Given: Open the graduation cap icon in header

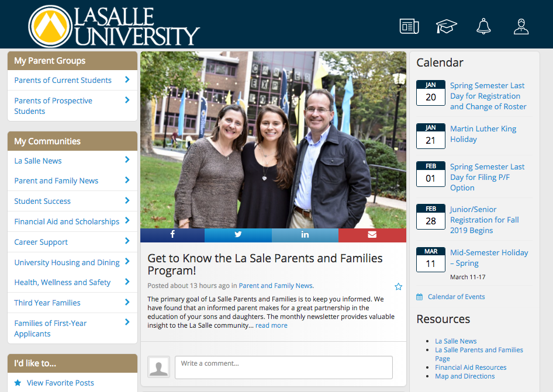Looking at the screenshot, I should coord(446,26).
